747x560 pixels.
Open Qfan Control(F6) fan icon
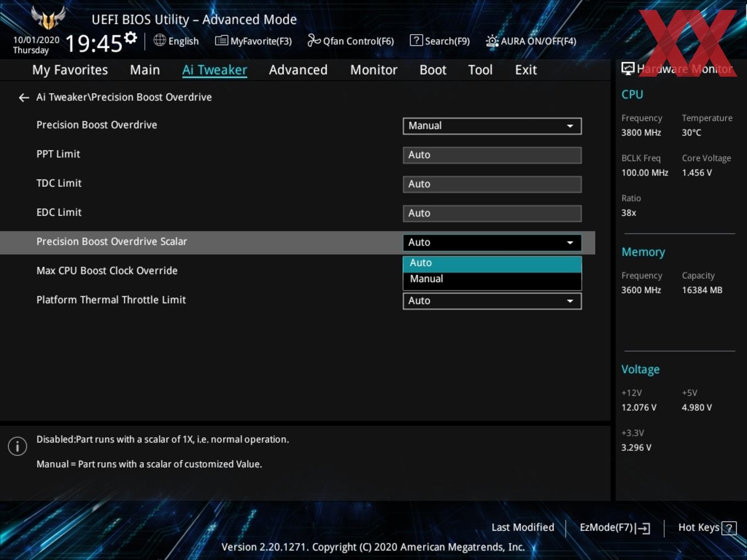pos(314,40)
